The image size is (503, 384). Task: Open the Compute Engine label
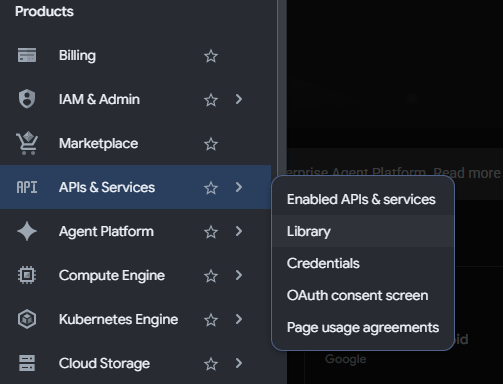pyautogui.click(x=112, y=276)
